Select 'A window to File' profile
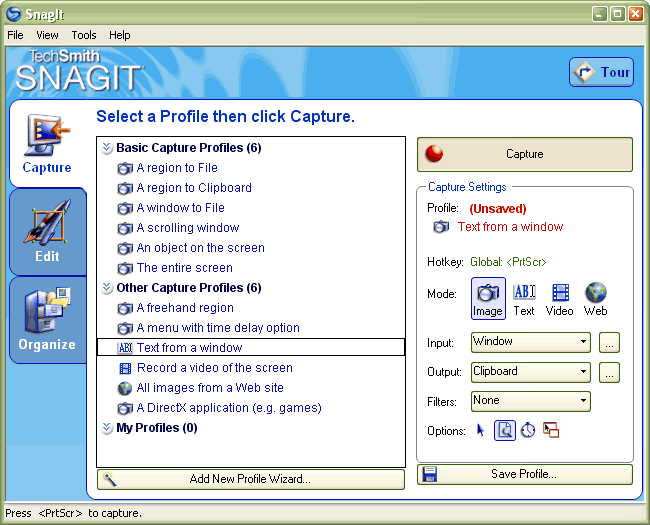Viewport: 650px width, 525px height. pyautogui.click(x=181, y=208)
